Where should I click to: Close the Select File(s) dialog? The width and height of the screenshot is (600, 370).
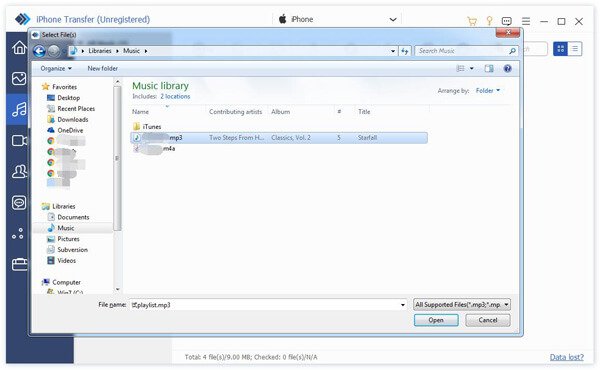508,33
